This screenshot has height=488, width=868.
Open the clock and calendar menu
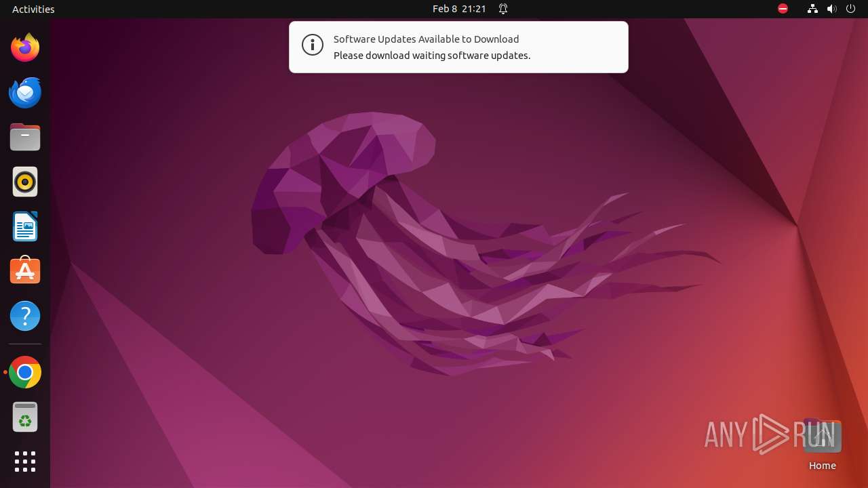point(459,9)
